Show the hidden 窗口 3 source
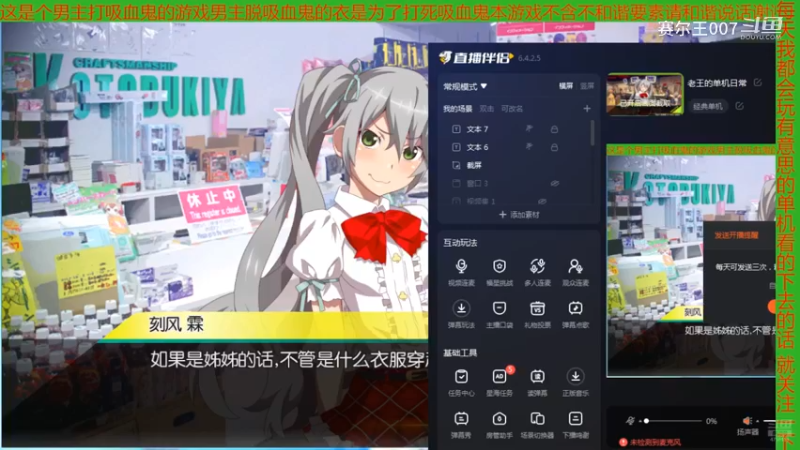This screenshot has height=450, width=800. [x=555, y=183]
